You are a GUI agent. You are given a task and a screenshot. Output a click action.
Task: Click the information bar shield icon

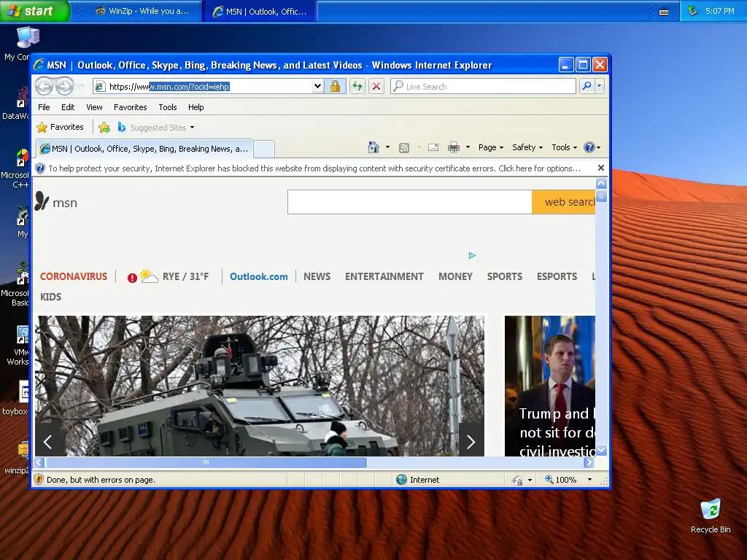pyautogui.click(x=41, y=168)
